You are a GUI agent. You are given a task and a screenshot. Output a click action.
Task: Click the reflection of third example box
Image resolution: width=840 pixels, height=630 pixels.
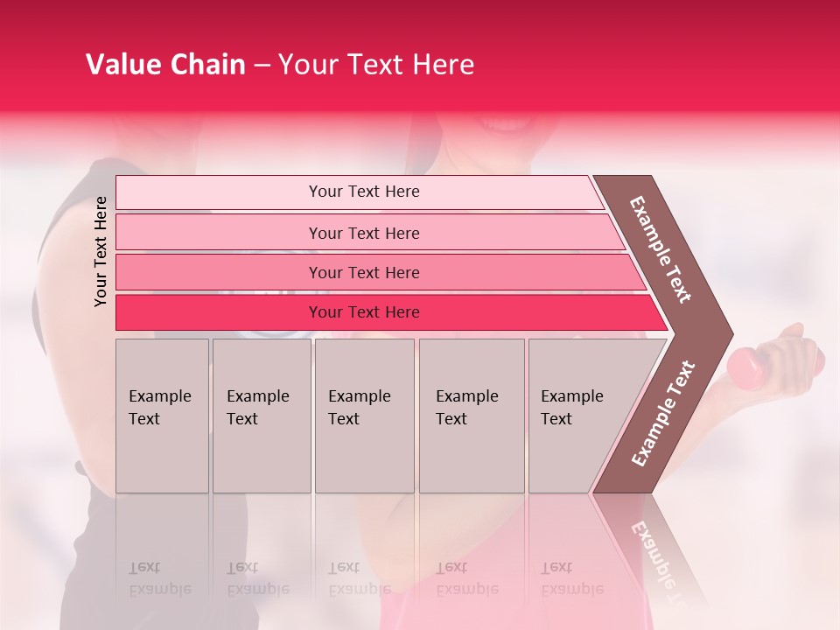pyautogui.click(x=365, y=552)
